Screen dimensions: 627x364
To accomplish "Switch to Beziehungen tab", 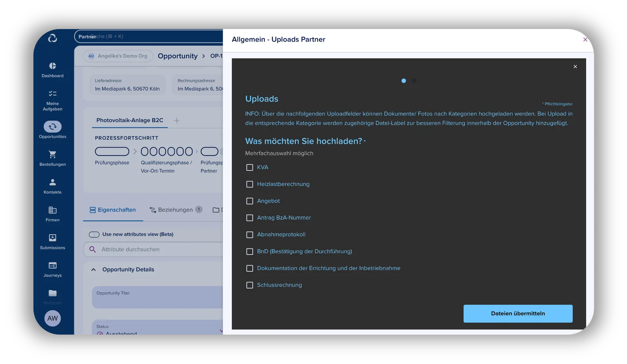I will [176, 210].
